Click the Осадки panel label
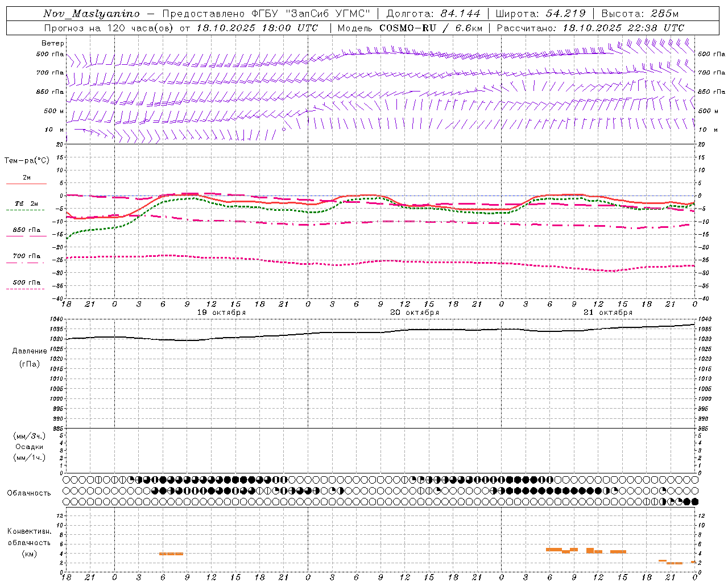Screen dimensions: 728x582 30,447
